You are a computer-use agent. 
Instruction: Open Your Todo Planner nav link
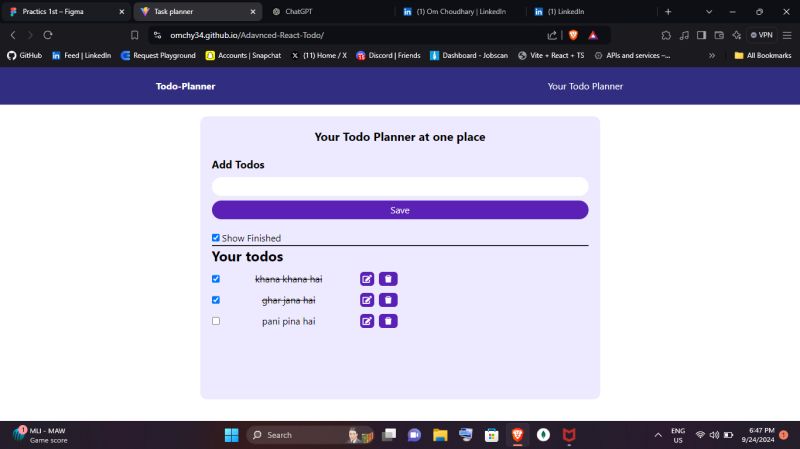[585, 86]
